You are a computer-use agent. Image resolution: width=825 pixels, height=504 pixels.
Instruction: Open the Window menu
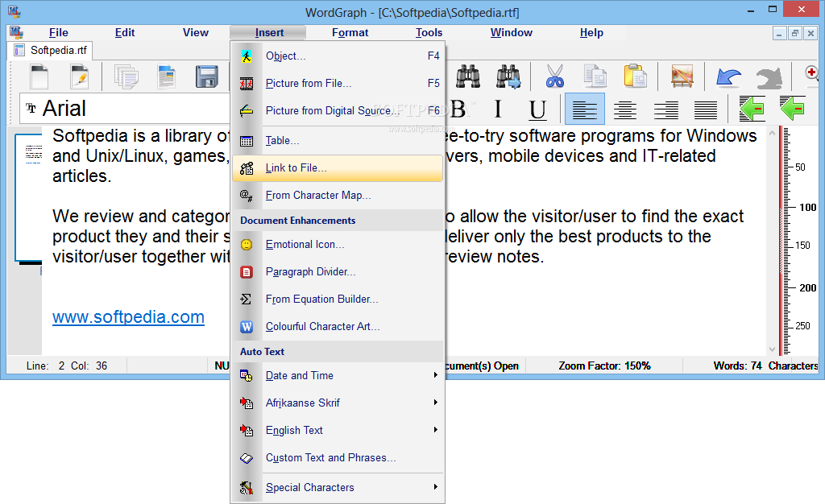(x=512, y=32)
